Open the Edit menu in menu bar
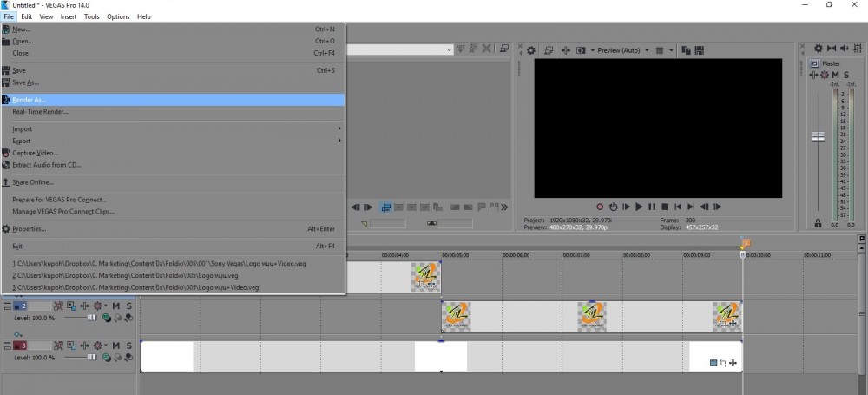 [27, 16]
